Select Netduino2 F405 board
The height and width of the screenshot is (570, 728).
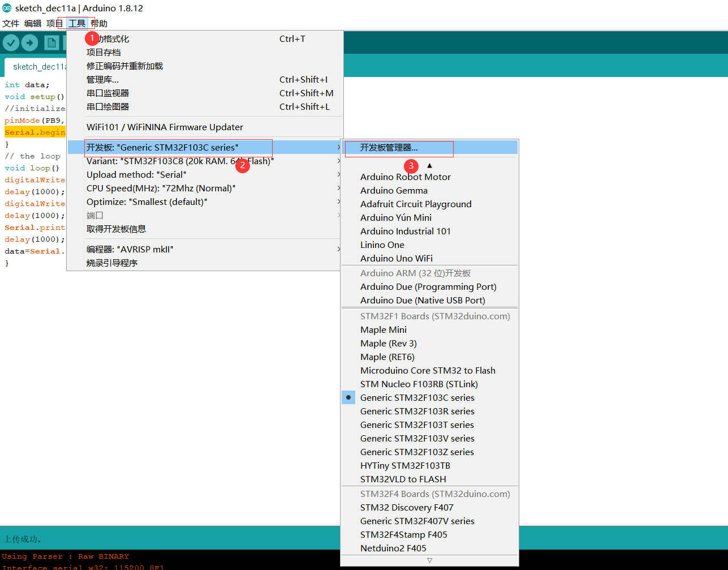[430, 548]
